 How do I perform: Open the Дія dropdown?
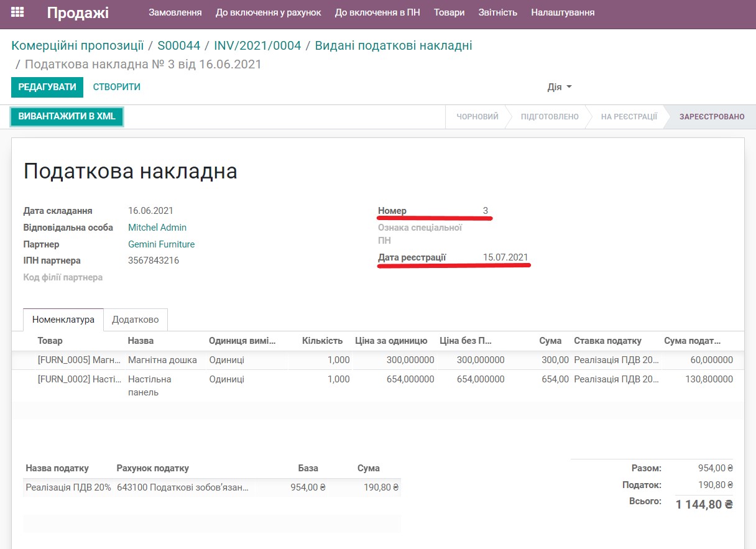pos(558,87)
